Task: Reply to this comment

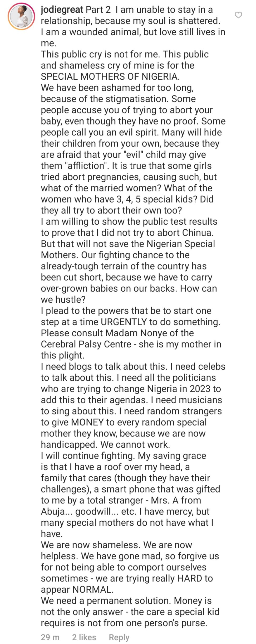Action: click(119, 637)
